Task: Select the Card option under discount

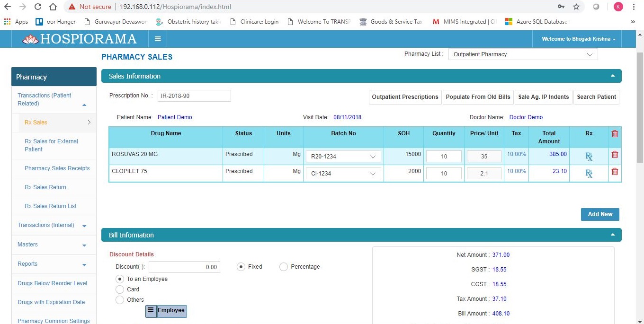Action: click(x=119, y=289)
